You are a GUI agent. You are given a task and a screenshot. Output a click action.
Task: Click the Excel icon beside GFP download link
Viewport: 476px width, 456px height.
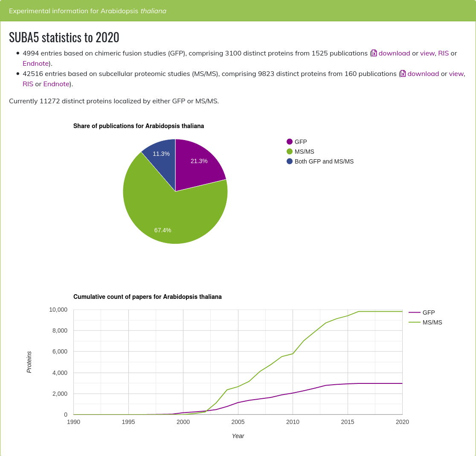coord(374,53)
